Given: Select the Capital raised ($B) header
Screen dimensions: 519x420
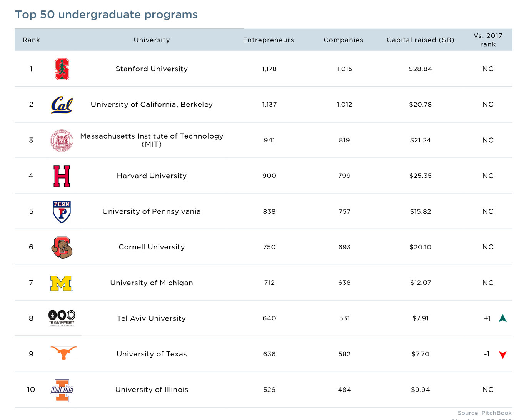Looking at the screenshot, I should (420, 40).
